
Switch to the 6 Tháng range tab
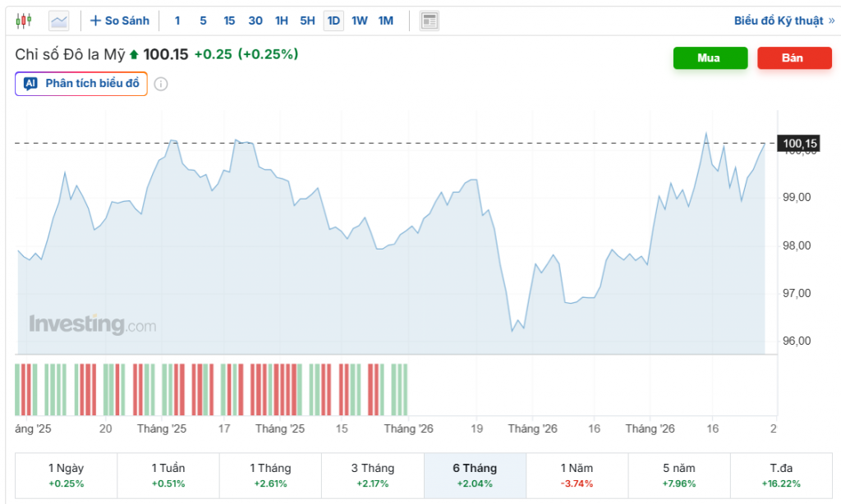(x=475, y=475)
